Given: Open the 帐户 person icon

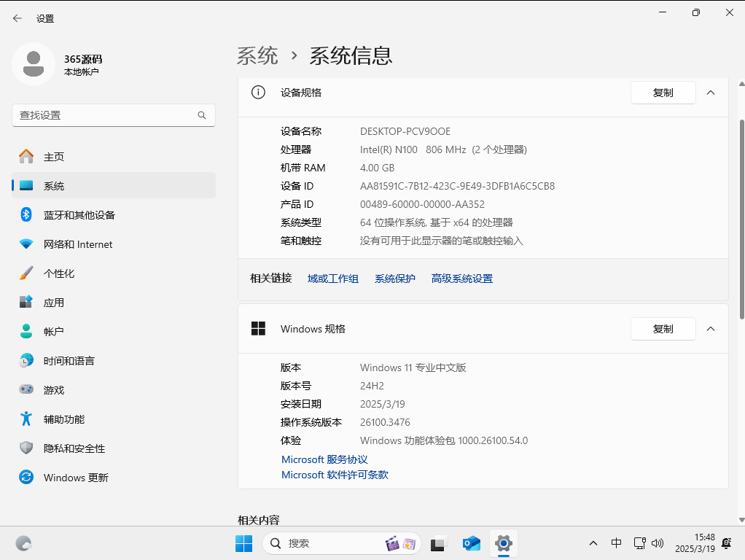Looking at the screenshot, I should coord(26,331).
